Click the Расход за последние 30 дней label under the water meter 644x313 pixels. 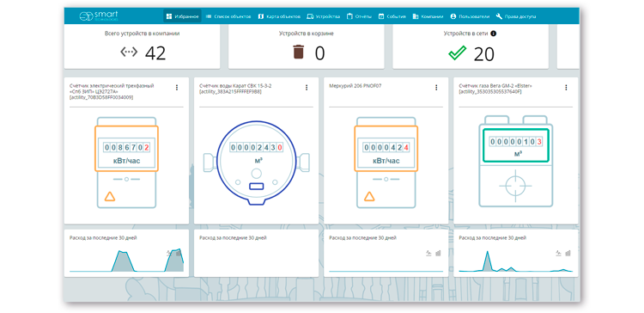(233, 237)
